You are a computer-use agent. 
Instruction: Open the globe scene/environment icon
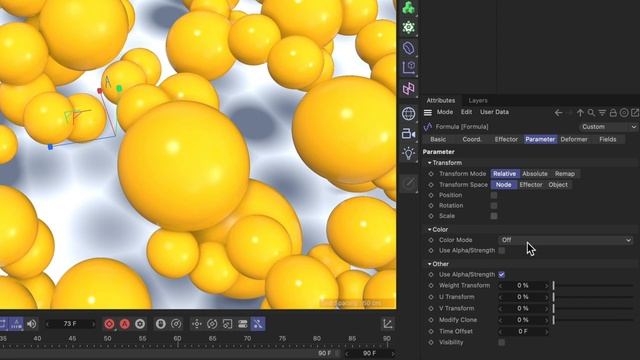(x=409, y=113)
